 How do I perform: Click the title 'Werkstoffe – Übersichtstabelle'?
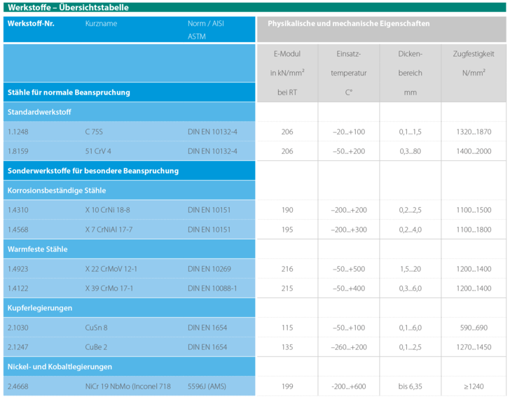pos(68,8)
